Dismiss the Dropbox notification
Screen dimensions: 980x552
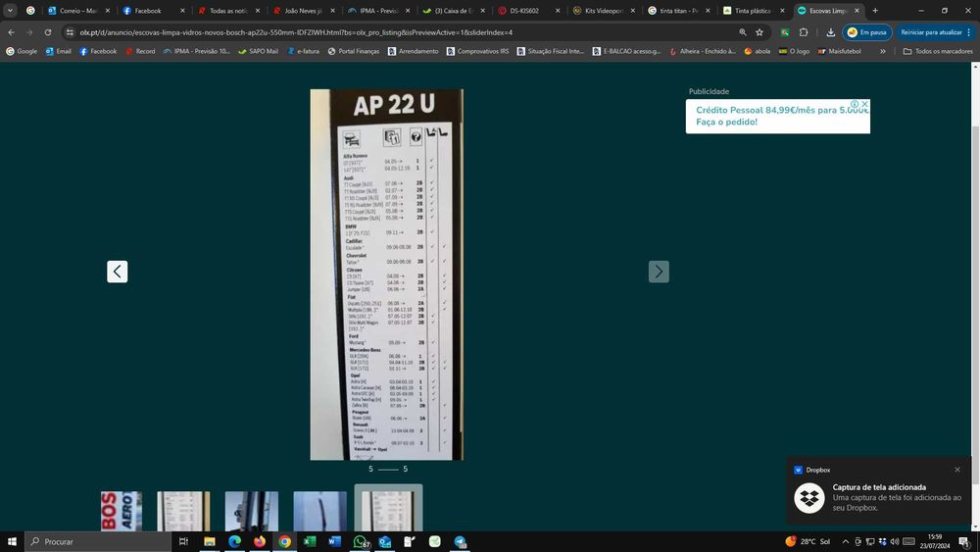pyautogui.click(x=956, y=470)
